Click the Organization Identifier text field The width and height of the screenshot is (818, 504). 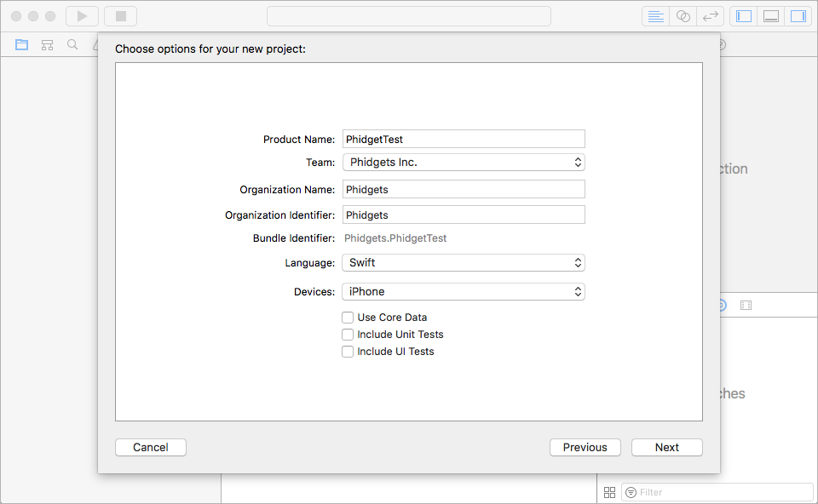[464, 215]
